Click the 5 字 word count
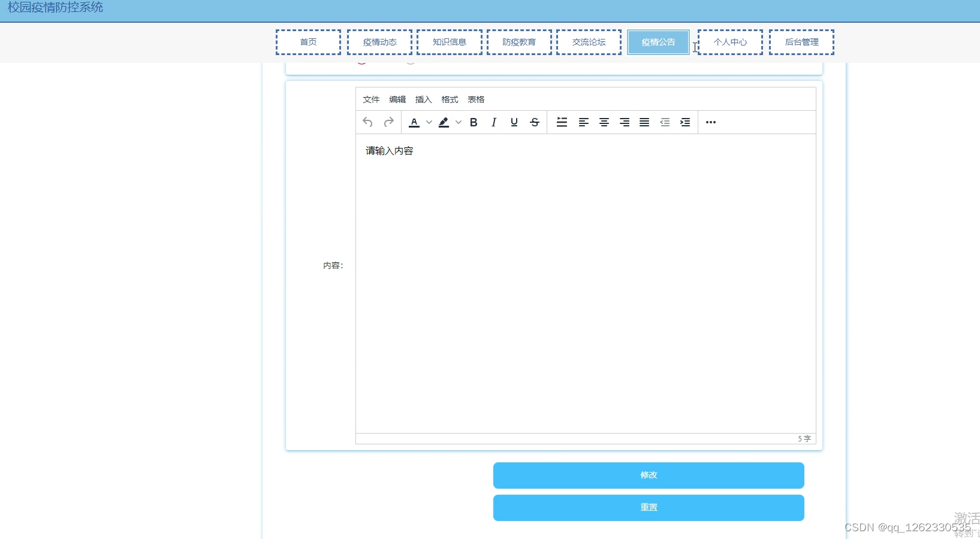 coord(804,439)
